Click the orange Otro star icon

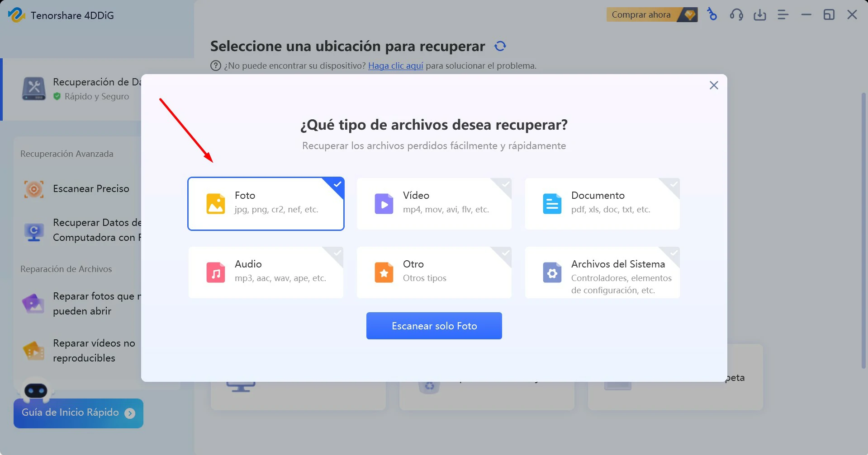(x=384, y=272)
